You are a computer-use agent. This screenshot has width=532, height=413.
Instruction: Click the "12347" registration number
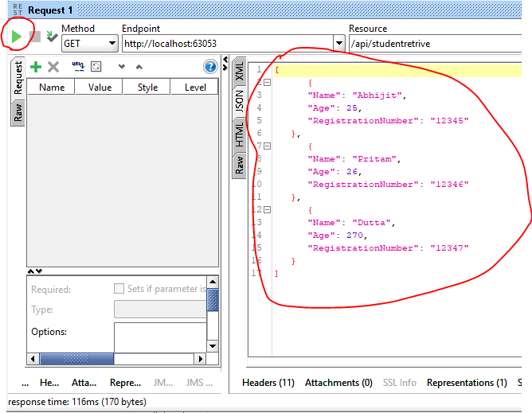pos(449,248)
